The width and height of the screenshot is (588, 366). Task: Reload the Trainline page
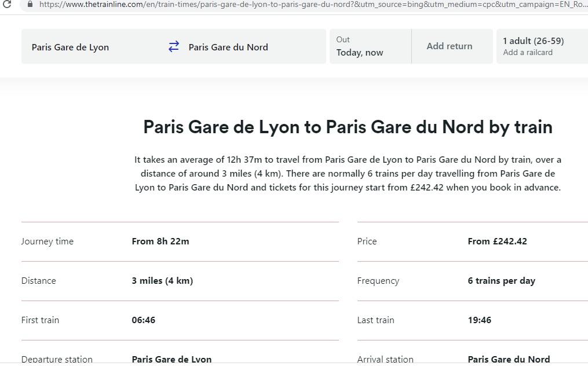coord(8,5)
